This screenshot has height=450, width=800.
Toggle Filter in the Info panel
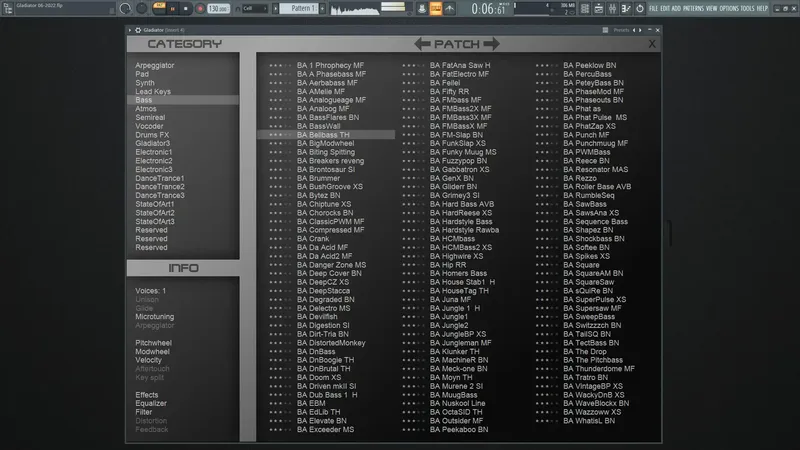143,412
